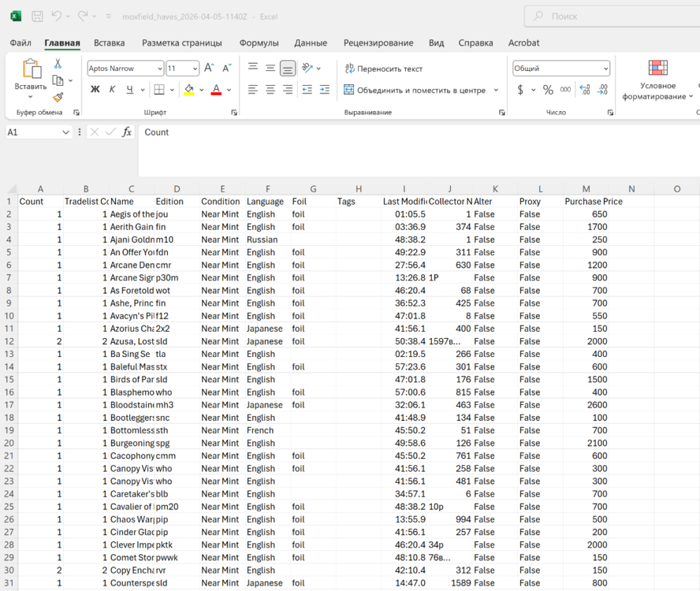Expand the number format dropdown (Общий)

pos(605,69)
